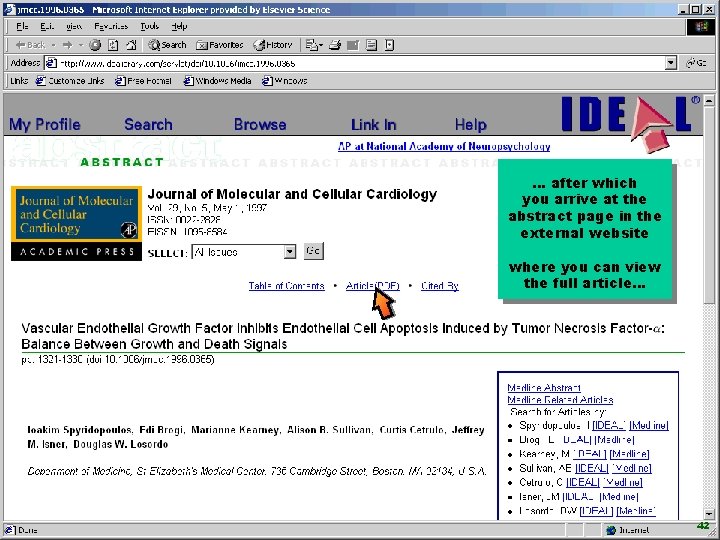Open the Edit menu

[47, 26]
